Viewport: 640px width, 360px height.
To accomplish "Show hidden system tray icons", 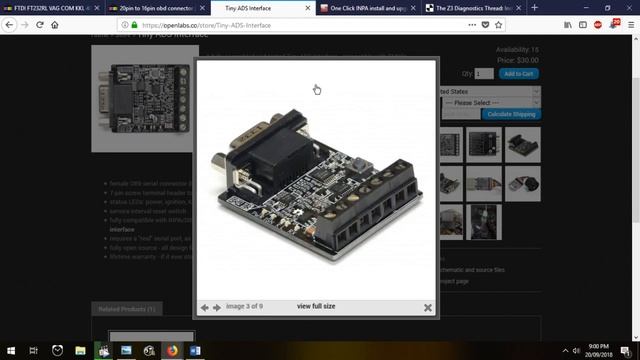I will [565, 351].
